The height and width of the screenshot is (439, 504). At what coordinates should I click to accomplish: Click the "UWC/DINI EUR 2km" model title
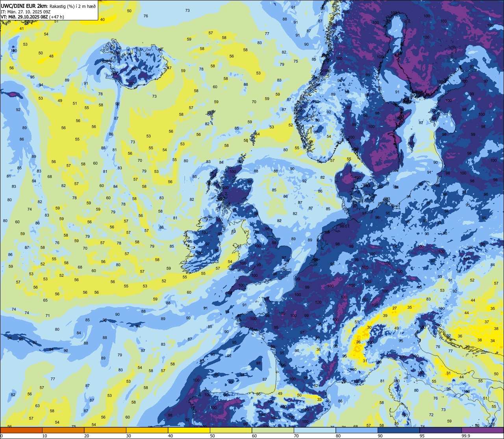pyautogui.click(x=24, y=6)
